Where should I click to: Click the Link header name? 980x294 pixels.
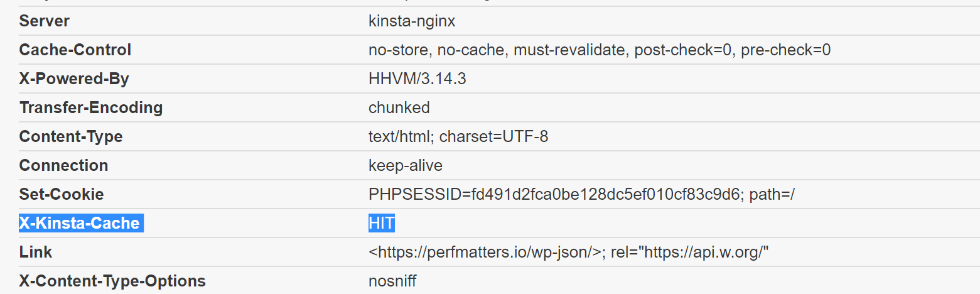(36, 253)
